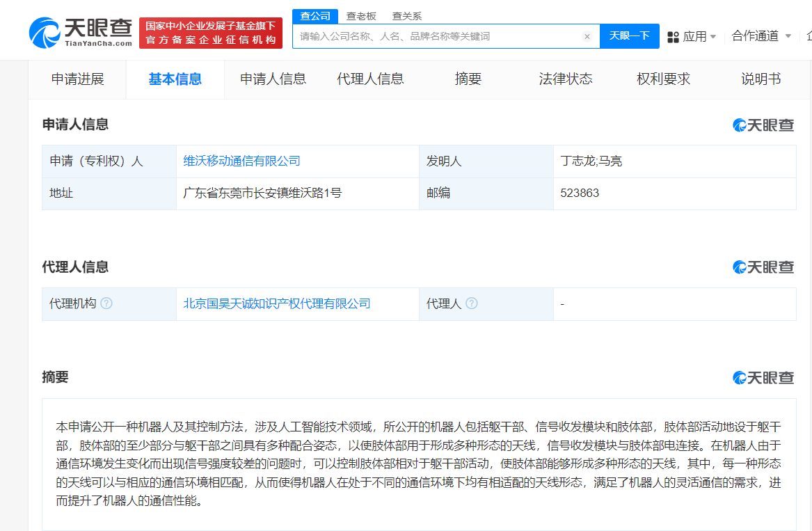Screen dimensions: 812x531
Task: Click Tianyancha watermark logo beside 摘要
Action: pos(763,378)
